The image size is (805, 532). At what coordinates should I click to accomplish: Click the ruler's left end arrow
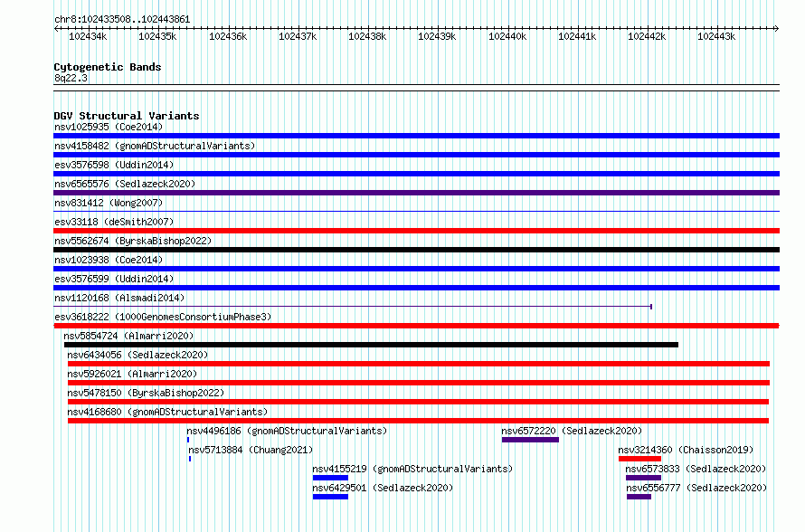(56, 28)
